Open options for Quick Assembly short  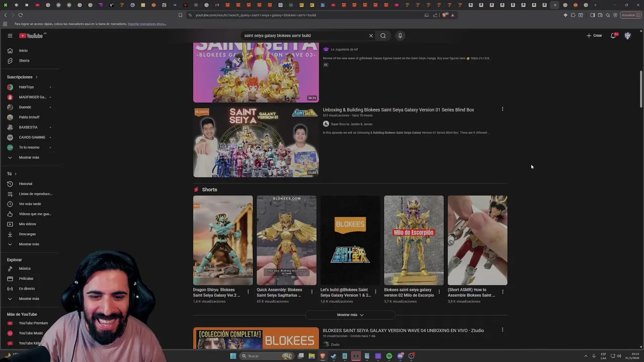point(311,292)
